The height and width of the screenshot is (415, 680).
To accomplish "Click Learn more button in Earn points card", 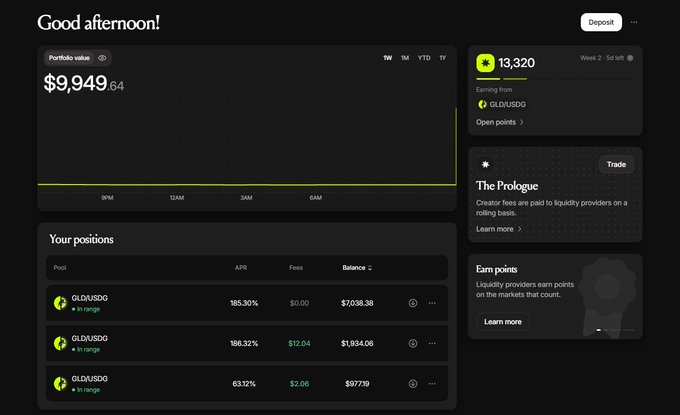I will 503,322.
